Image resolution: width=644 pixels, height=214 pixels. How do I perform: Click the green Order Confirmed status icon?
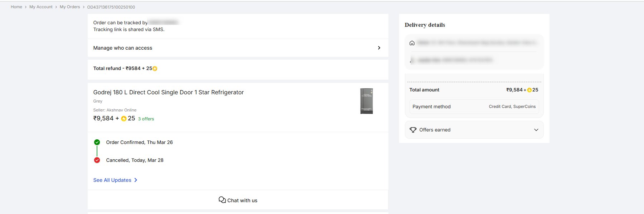[97, 142]
